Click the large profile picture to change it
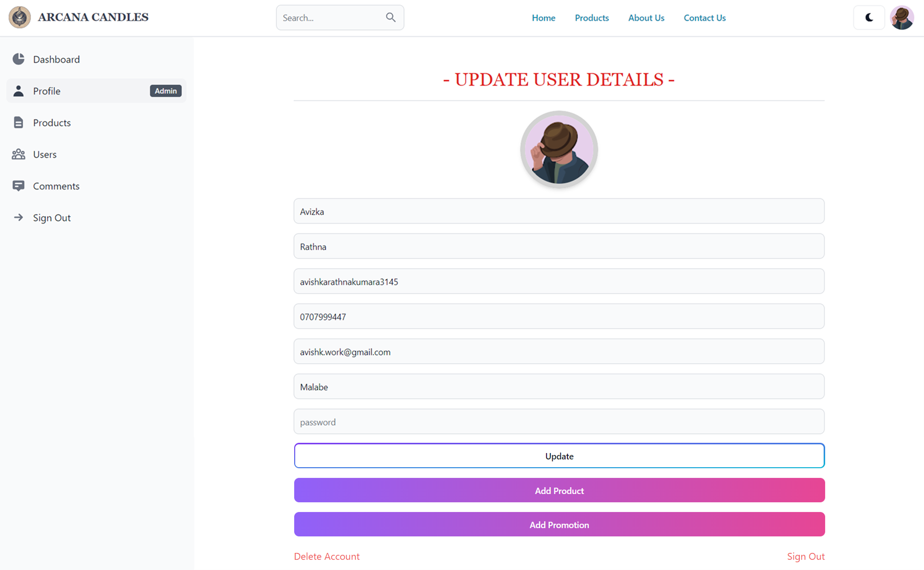 point(559,150)
